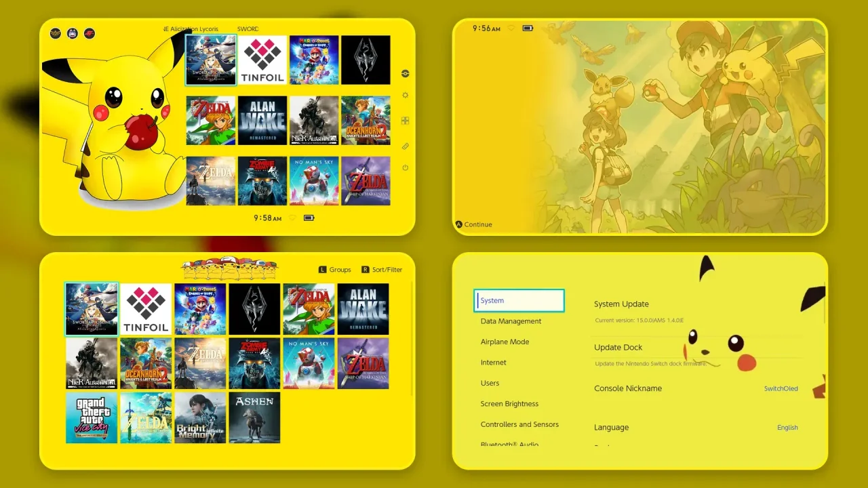Open Bright Memory Infinite in All Software grid

(200, 418)
